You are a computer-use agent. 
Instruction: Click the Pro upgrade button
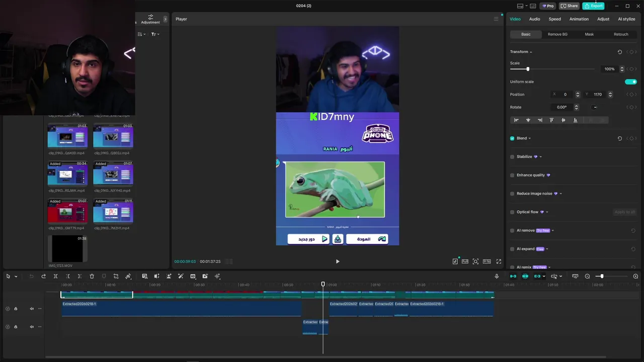[548, 6]
